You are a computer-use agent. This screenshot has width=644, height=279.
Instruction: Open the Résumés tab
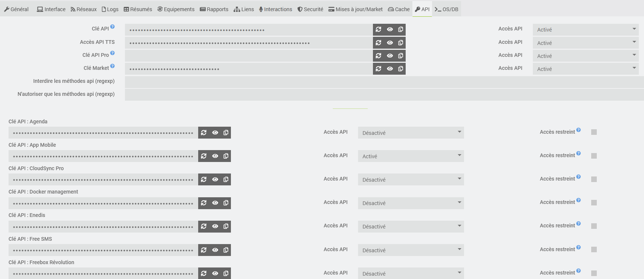(x=138, y=9)
